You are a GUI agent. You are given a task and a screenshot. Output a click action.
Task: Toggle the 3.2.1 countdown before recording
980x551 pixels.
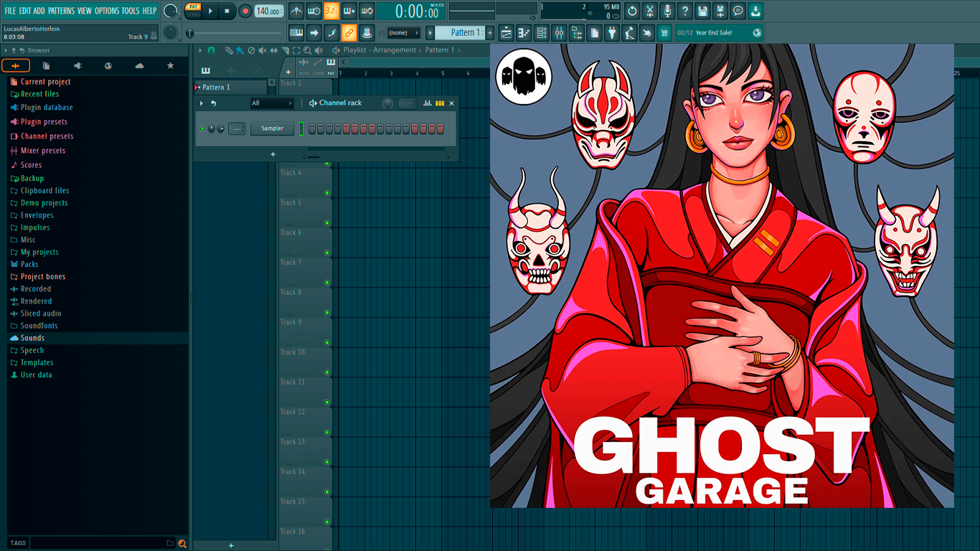coord(331,11)
